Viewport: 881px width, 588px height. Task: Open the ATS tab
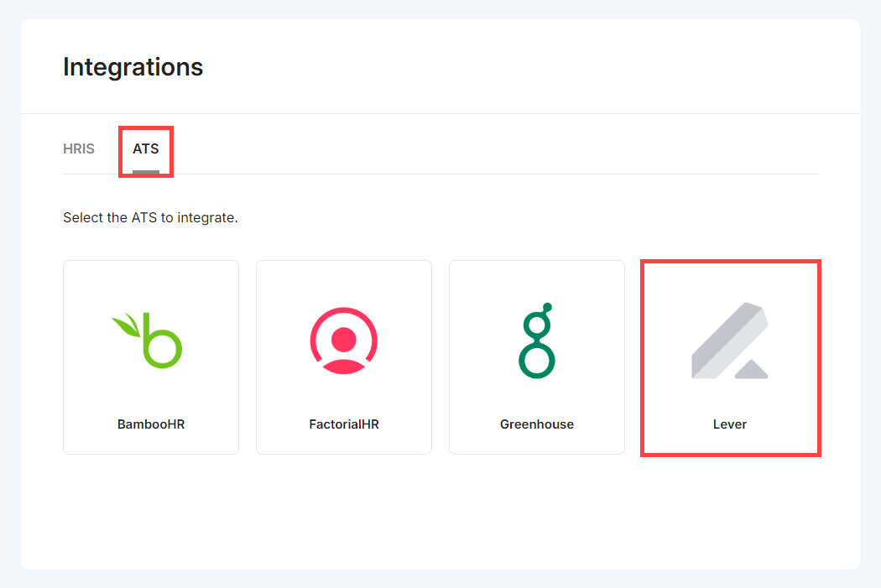click(x=146, y=149)
